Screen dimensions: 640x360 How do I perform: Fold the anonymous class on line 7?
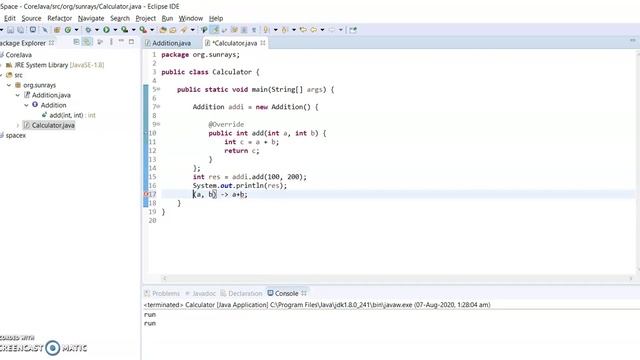click(158, 107)
